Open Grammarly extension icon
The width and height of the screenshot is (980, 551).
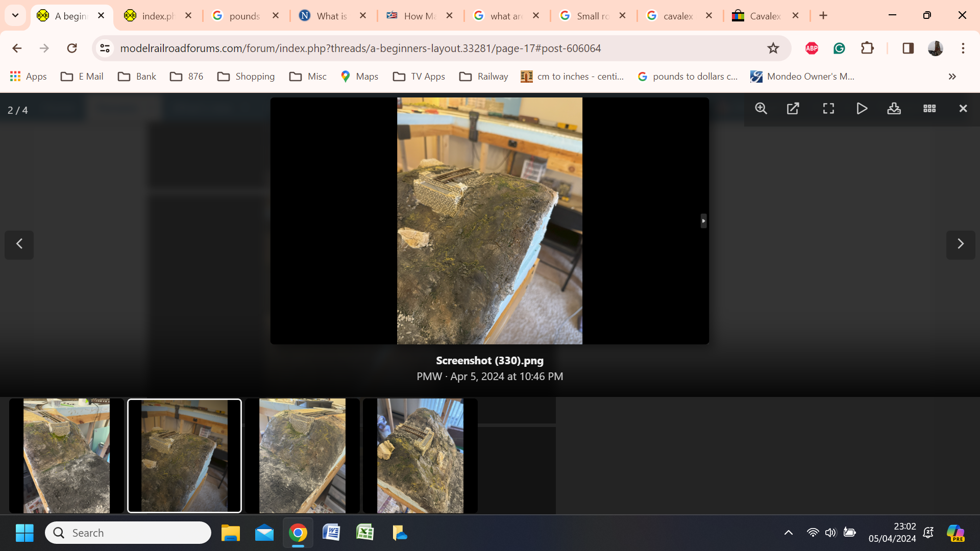point(839,48)
